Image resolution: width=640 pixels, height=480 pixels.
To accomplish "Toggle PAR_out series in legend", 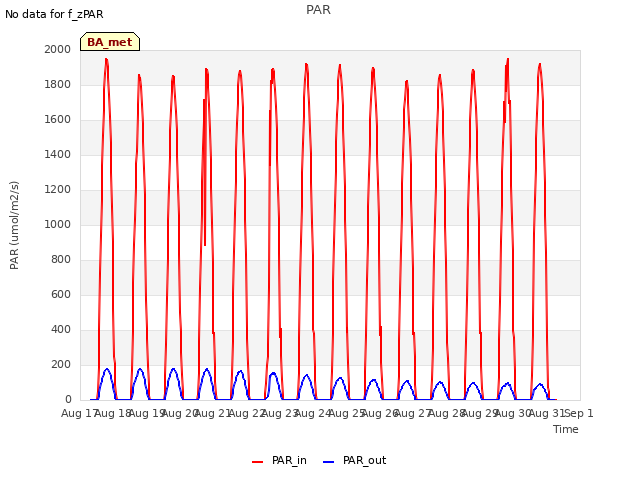I will (354, 461).
